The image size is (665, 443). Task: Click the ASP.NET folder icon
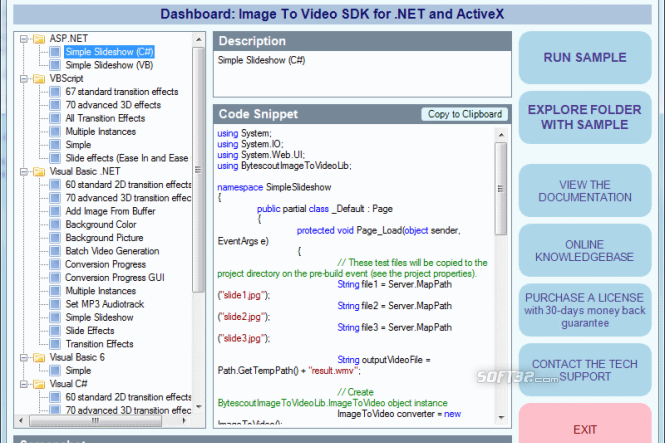point(39,39)
